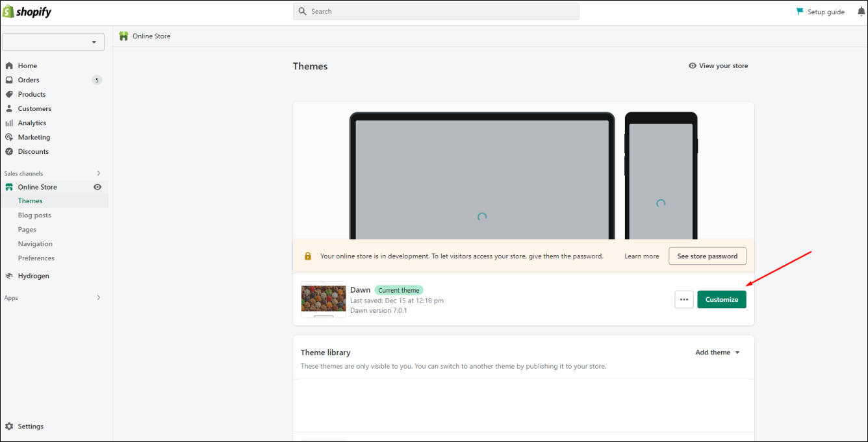
Task: Open Preferences submenu item
Action: click(x=36, y=258)
